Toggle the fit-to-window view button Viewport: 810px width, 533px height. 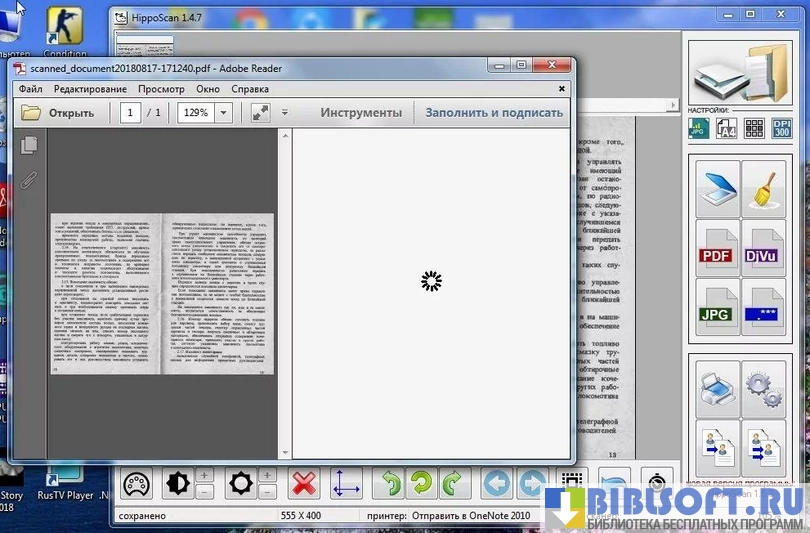[261, 113]
